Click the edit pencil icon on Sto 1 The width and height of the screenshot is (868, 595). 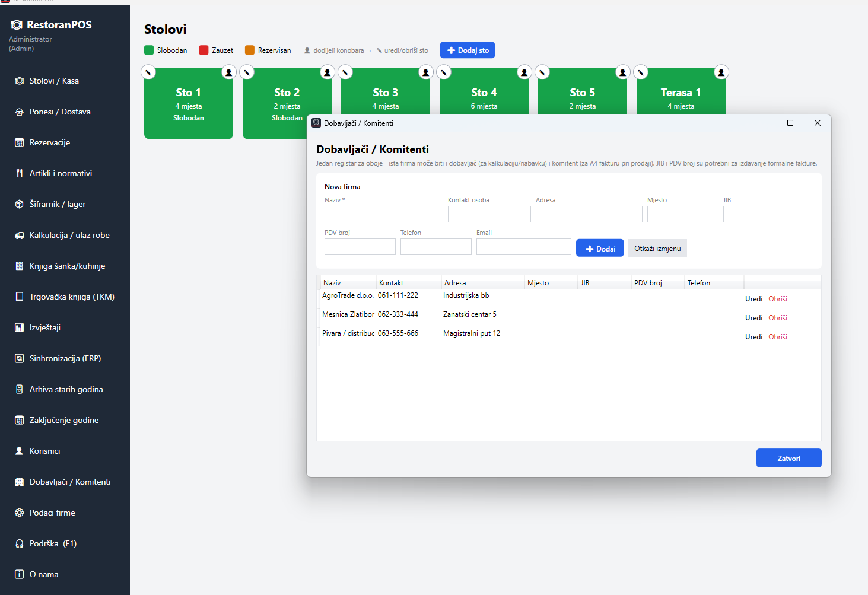[148, 72]
